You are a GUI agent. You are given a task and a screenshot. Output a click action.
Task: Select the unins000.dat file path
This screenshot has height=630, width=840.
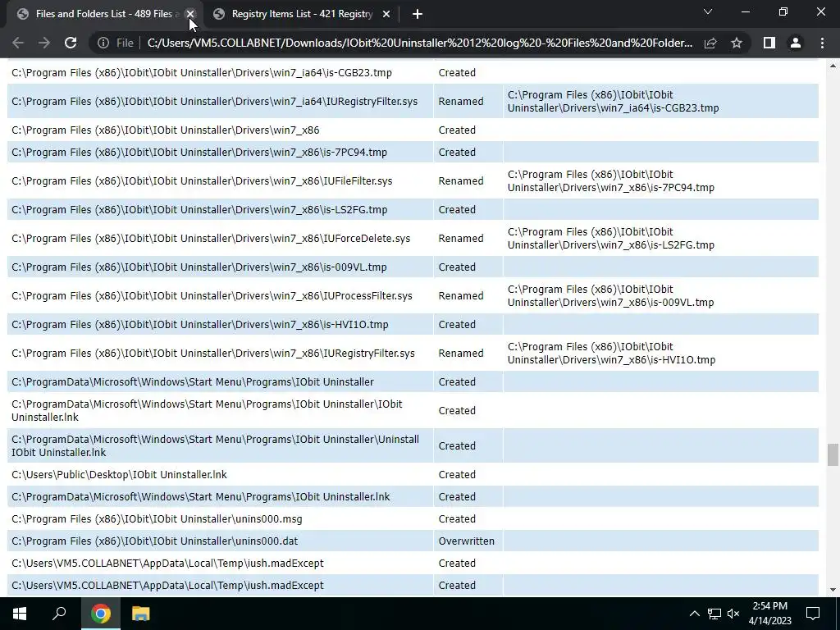tap(155, 541)
